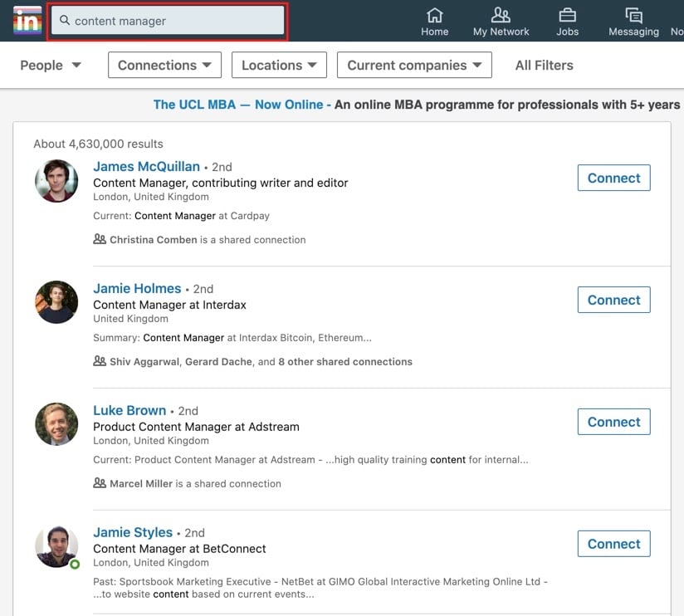Open All Filters
Image resolution: width=684 pixels, height=616 pixels.
pos(544,65)
